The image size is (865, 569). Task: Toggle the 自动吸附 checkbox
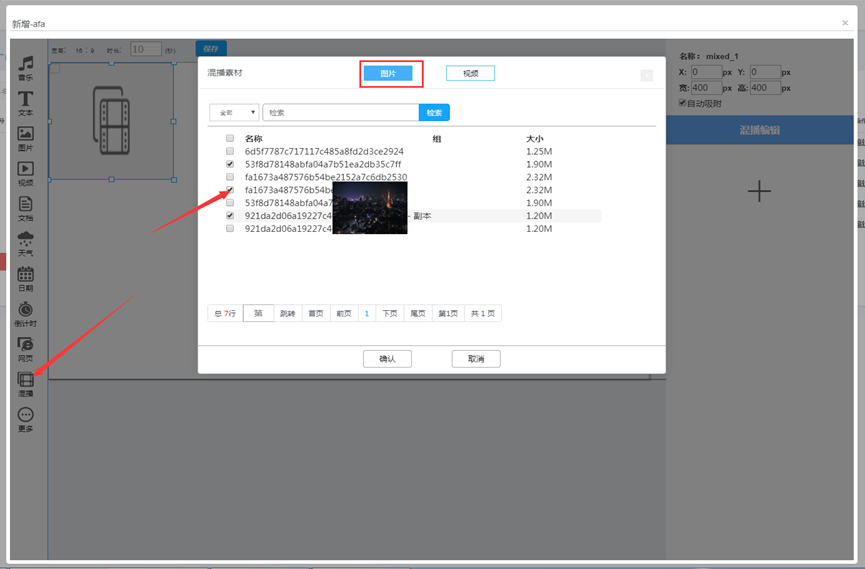point(683,103)
